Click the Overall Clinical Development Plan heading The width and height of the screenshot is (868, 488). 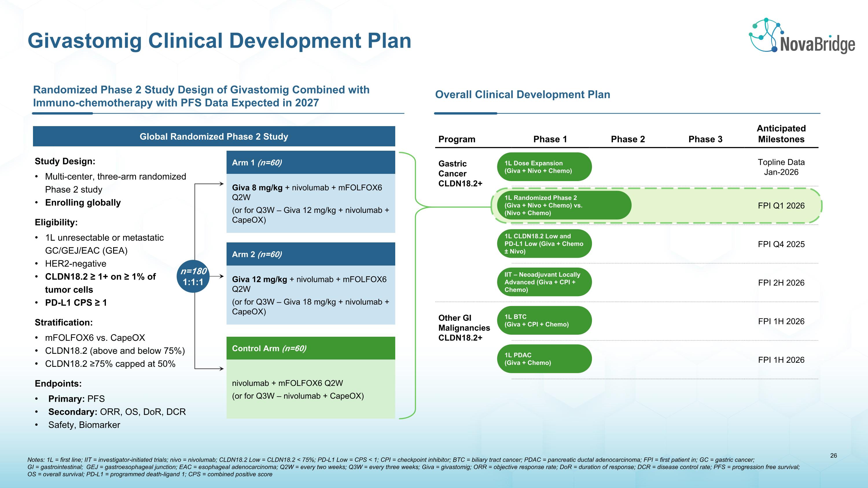point(522,95)
